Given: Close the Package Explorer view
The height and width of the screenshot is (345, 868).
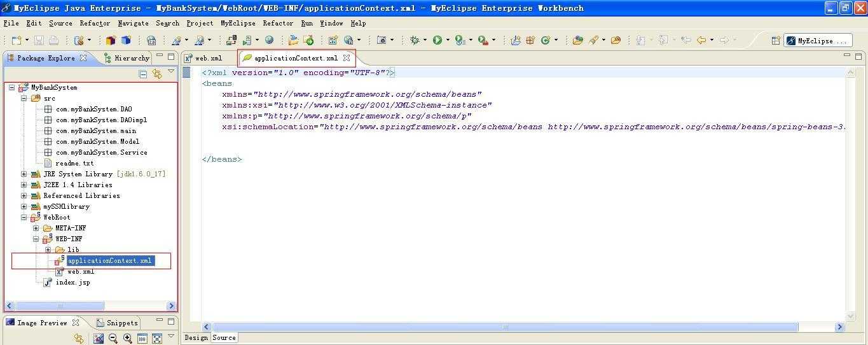Looking at the screenshot, I should pos(83,58).
